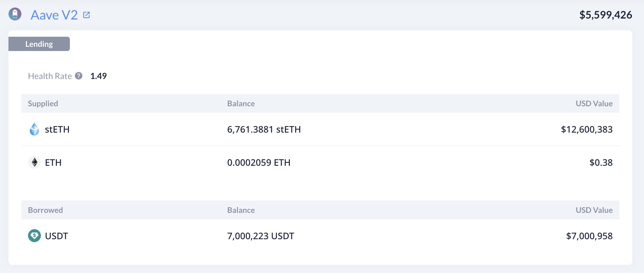The width and height of the screenshot is (644, 273).
Task: Click the USDT asset name
Action: click(57, 236)
